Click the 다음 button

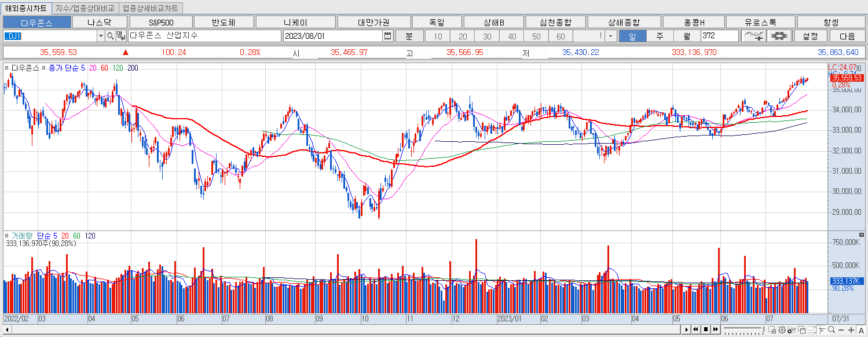point(847,35)
